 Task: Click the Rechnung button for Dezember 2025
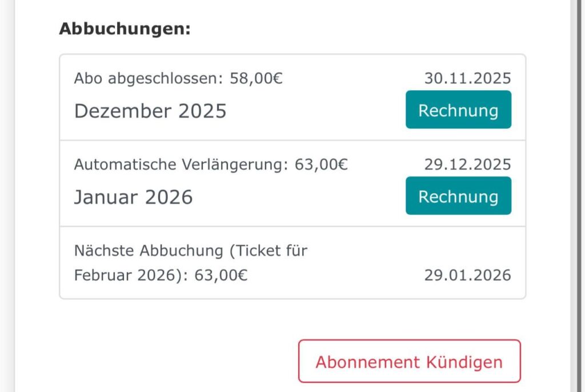(458, 110)
